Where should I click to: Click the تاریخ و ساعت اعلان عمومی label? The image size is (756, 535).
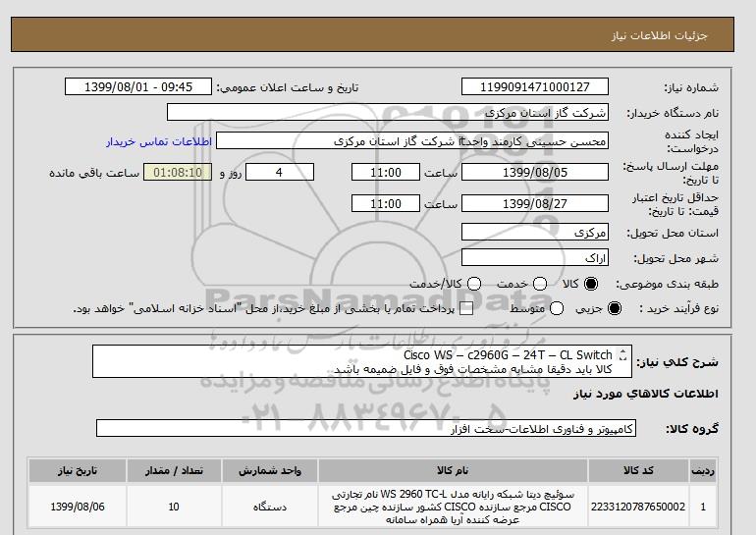288,87
